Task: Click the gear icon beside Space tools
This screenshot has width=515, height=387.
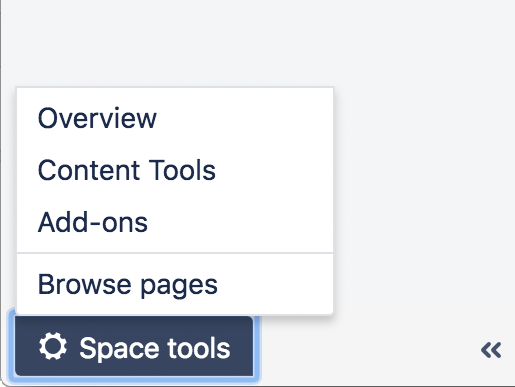Action: (x=53, y=346)
